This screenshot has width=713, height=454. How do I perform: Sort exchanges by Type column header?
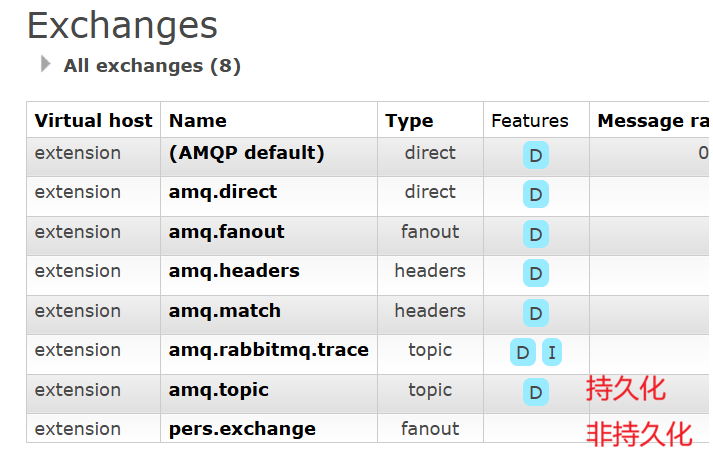point(409,121)
